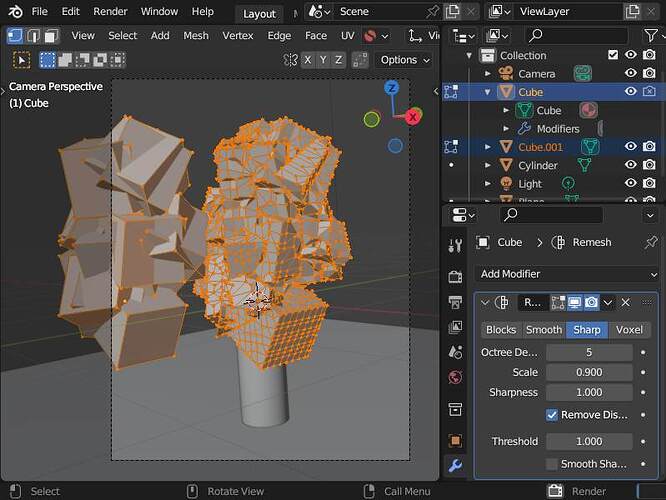
Task: Open the Output properties tab icon
Action: click(455, 302)
